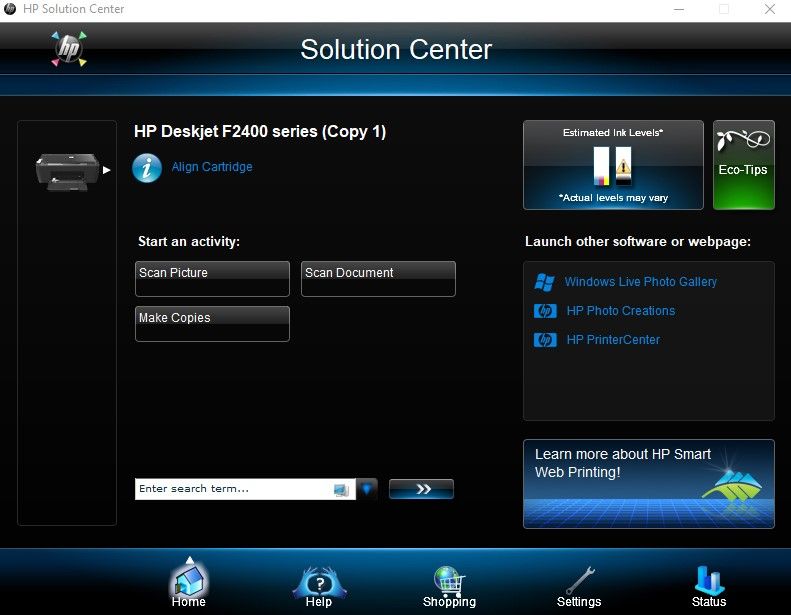Click the low-ink warning triangle icon
This screenshot has width=791, height=615.
pos(624,166)
